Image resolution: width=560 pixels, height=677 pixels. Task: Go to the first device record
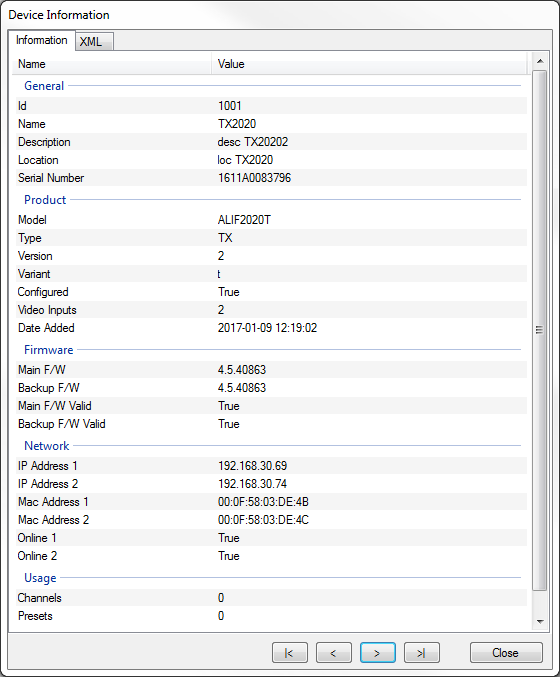(x=290, y=652)
